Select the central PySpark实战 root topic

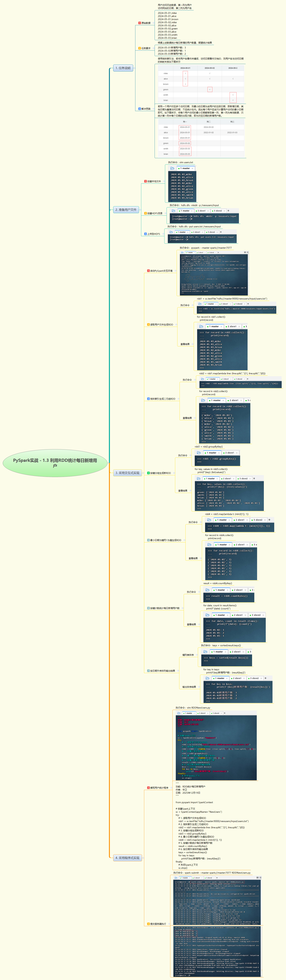[x=55, y=463]
